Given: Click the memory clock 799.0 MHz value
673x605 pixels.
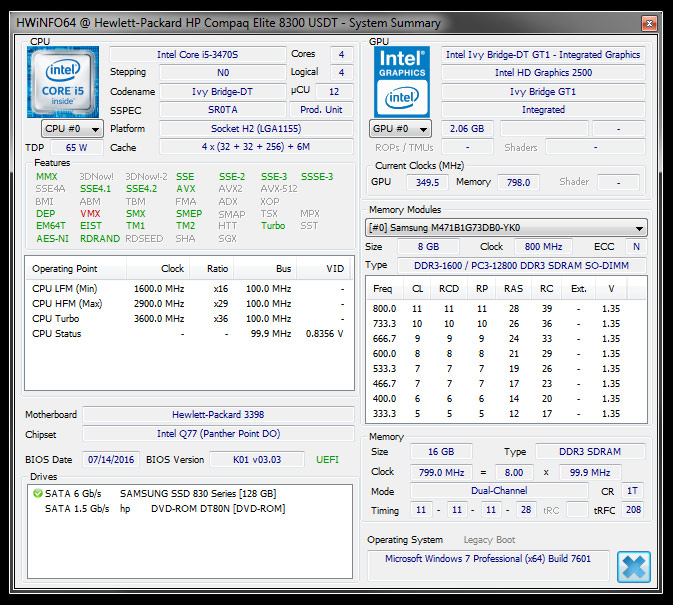Looking at the screenshot, I should point(441,472).
